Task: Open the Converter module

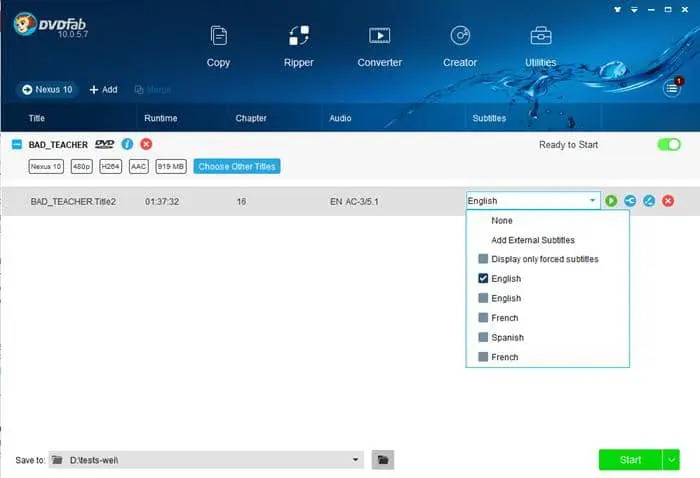Action: tap(379, 46)
